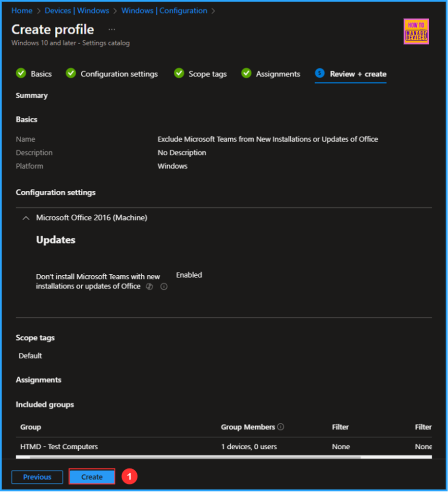Click the green checkmark beside Scope tags
The image size is (448, 492).
(x=179, y=74)
